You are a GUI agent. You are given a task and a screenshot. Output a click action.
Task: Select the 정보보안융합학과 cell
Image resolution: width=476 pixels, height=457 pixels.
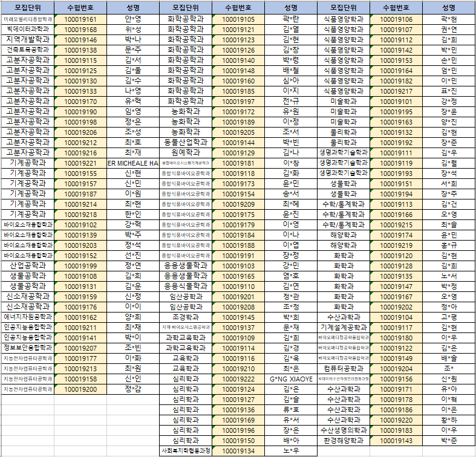[27, 348]
